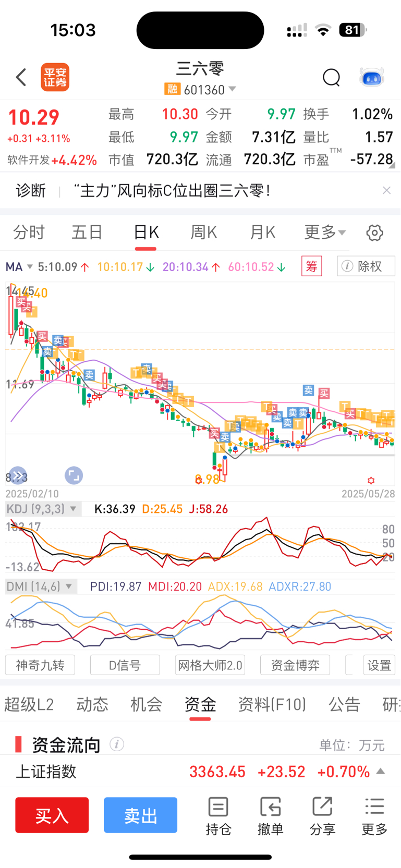Tap the 金额 value 7.31亿
Screen dimensions: 401x868
click(x=273, y=137)
